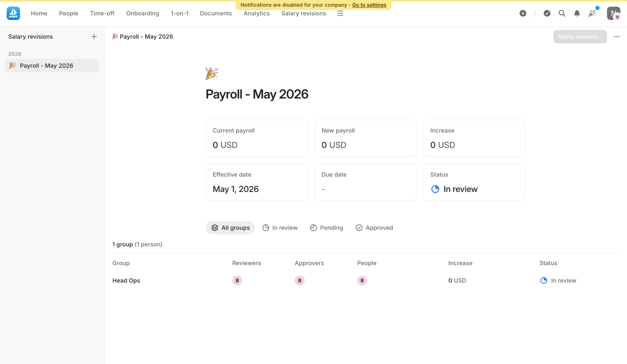Add a new salary revision with plus icon
Viewport: 627px width, 364px height.
[94, 37]
